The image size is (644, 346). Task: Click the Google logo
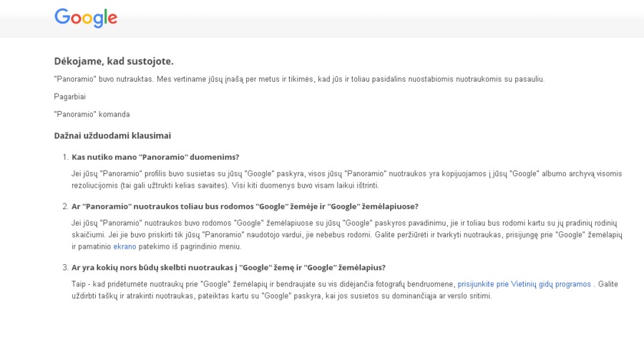point(86,18)
